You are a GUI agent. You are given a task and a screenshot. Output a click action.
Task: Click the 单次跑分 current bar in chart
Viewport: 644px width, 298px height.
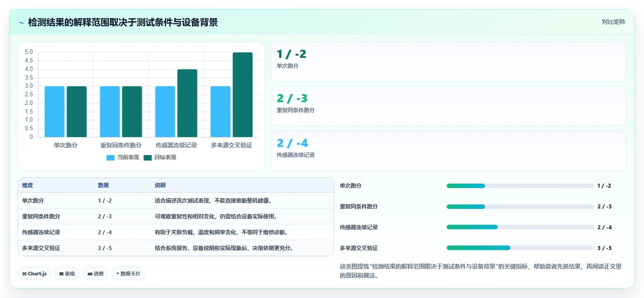pos(55,112)
